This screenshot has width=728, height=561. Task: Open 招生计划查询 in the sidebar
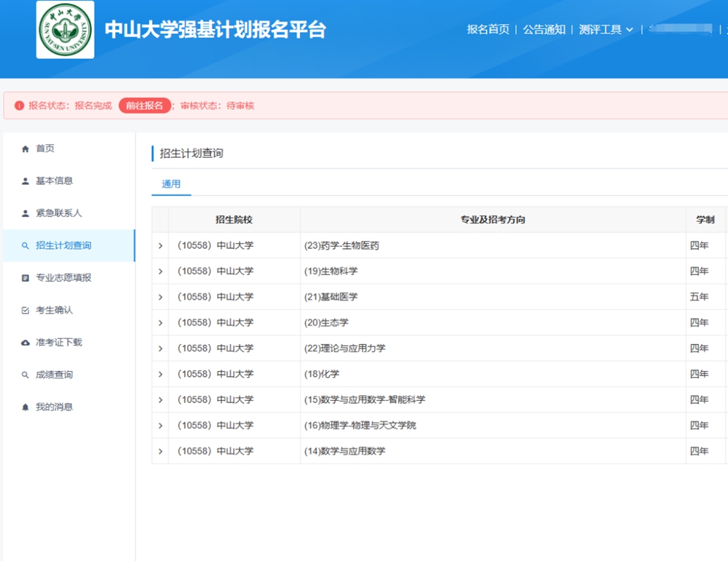click(64, 246)
